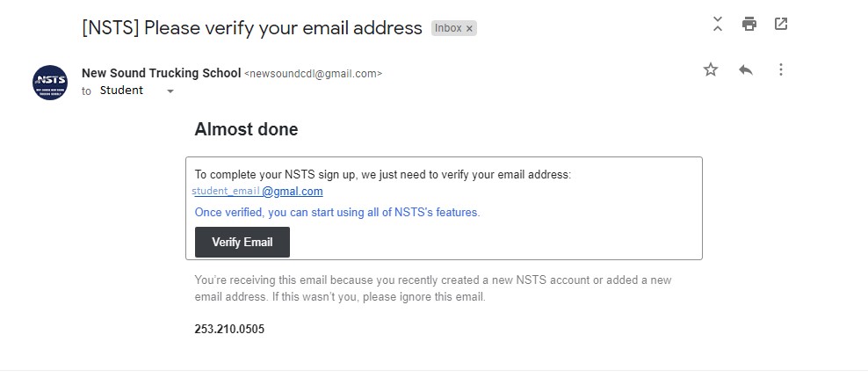Click the footer disclaimer paragraph

(433, 288)
